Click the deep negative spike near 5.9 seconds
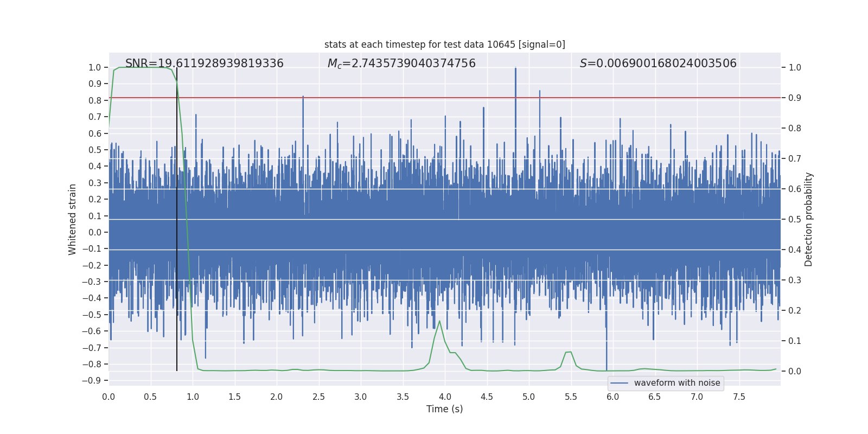 click(607, 363)
